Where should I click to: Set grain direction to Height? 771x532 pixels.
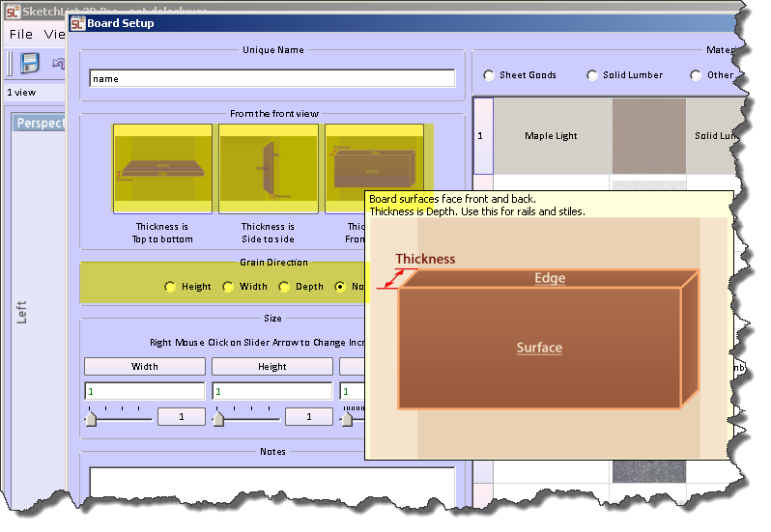(170, 287)
